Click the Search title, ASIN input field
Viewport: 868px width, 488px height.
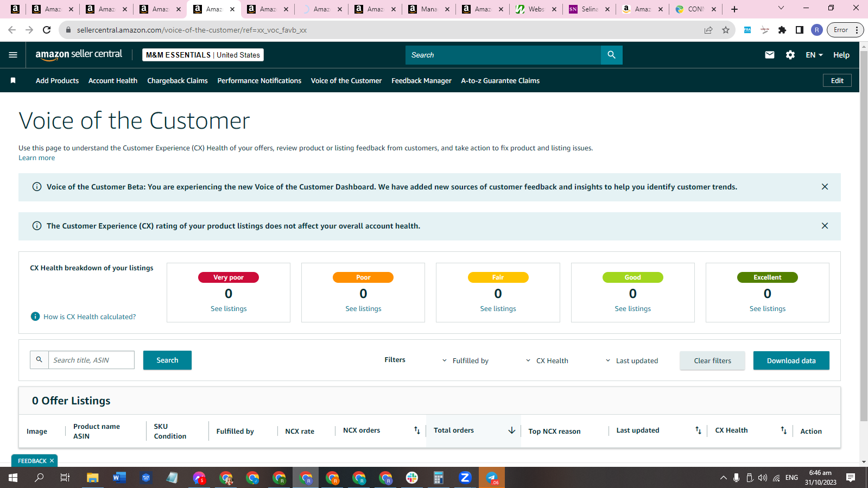click(91, 360)
